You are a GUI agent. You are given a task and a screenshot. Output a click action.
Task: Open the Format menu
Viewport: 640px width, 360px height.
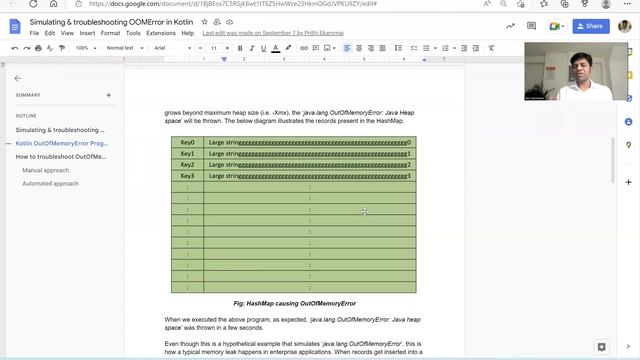coord(110,33)
